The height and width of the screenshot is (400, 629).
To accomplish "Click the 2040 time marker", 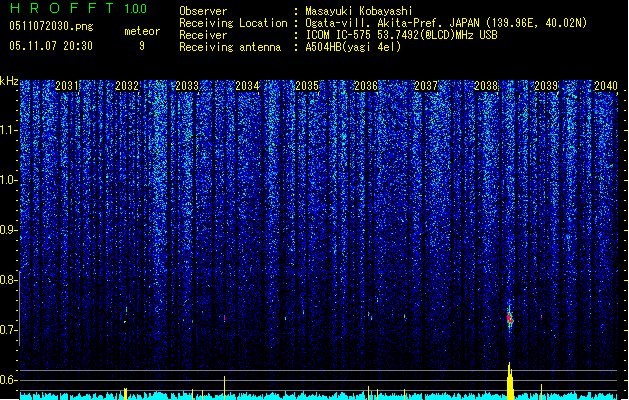I will pyautogui.click(x=606, y=86).
